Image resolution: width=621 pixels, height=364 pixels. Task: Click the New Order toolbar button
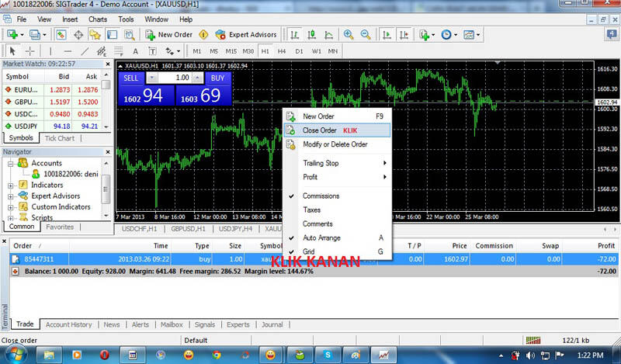pos(168,35)
